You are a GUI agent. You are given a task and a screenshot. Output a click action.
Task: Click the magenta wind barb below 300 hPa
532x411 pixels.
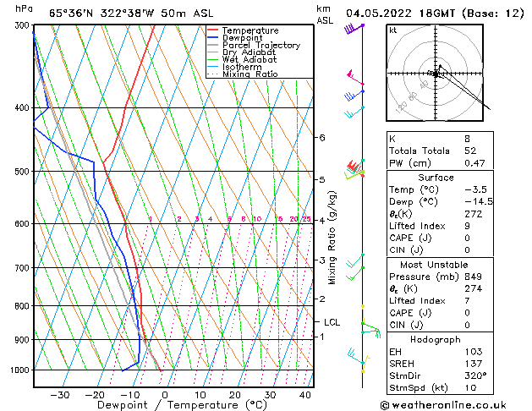click(354, 83)
